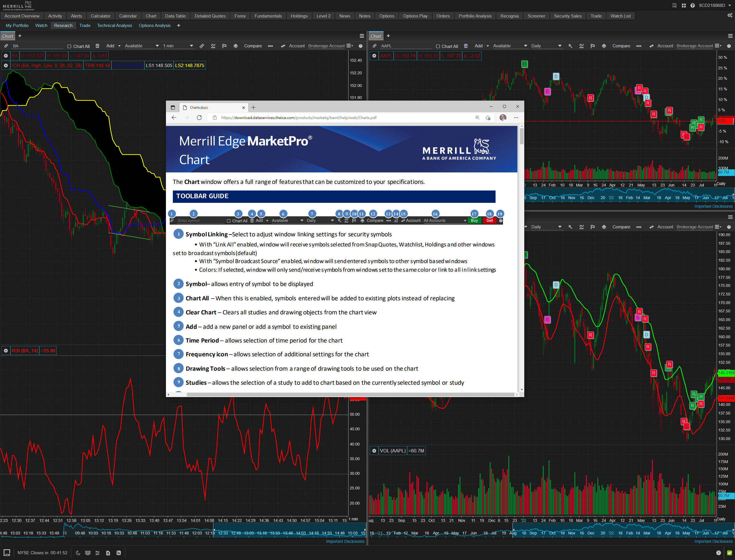Open the Studies icon in BA chart toolbar
Screen dimensions: 735x560
point(213,46)
